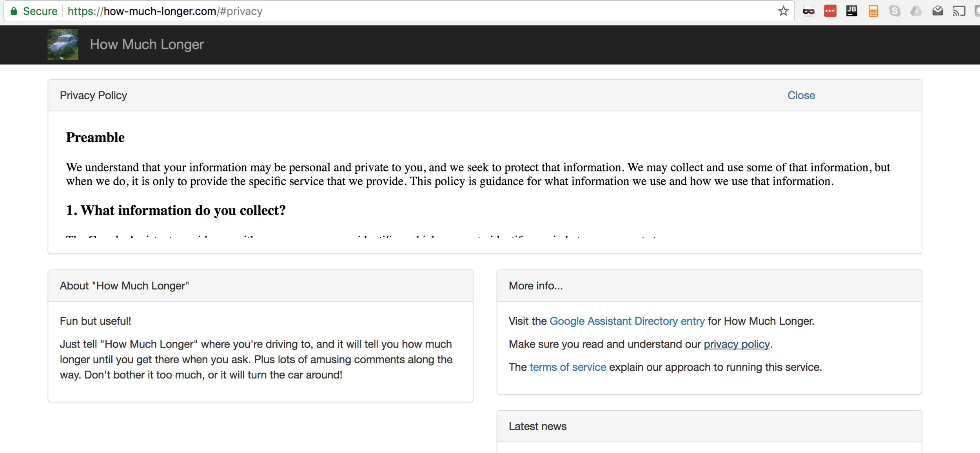The height and width of the screenshot is (453, 980).
Task: Click the Cast screen icon
Action: click(959, 11)
